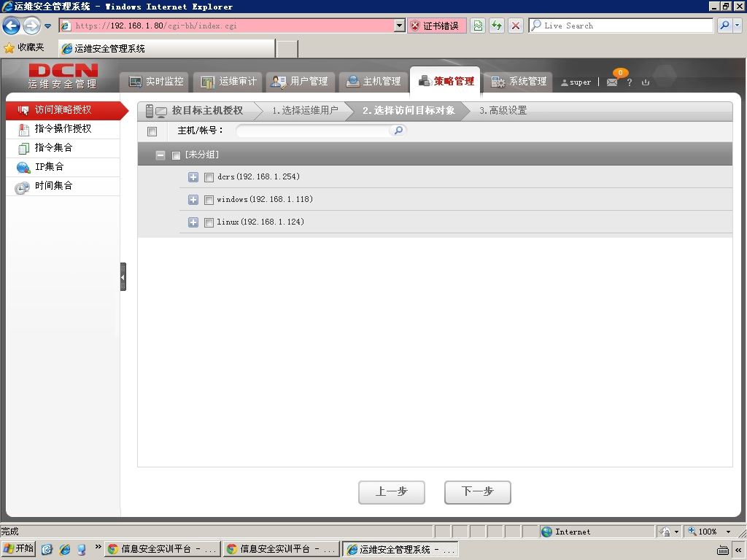
Task: Click the keyboard icon in system tray
Action: coord(723,550)
